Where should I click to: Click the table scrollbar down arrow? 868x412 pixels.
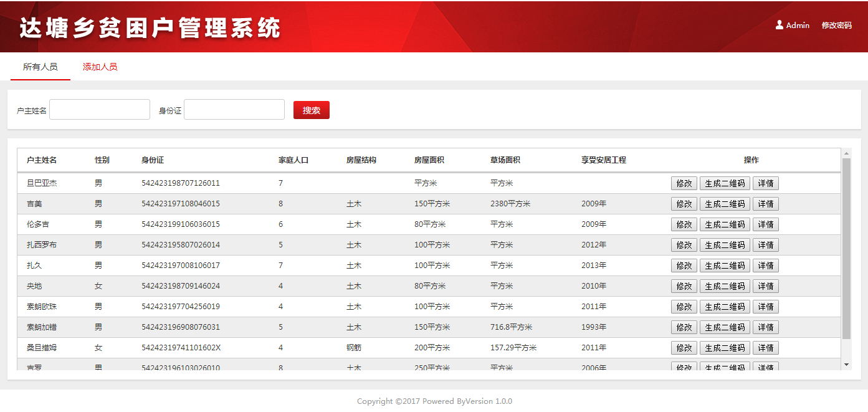(846, 365)
